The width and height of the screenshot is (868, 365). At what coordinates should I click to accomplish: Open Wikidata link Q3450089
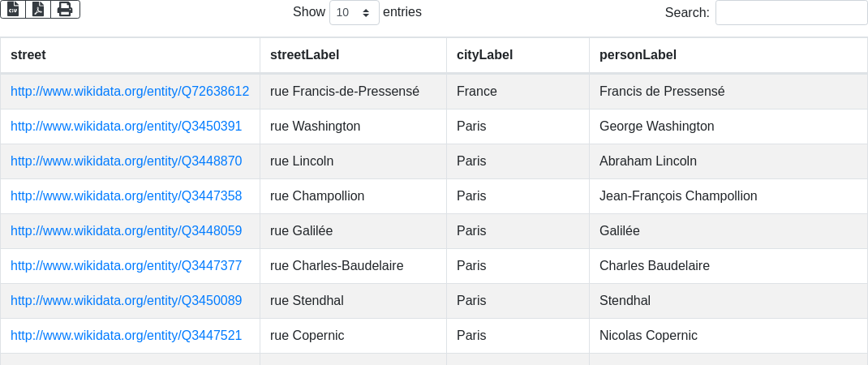tap(126, 301)
